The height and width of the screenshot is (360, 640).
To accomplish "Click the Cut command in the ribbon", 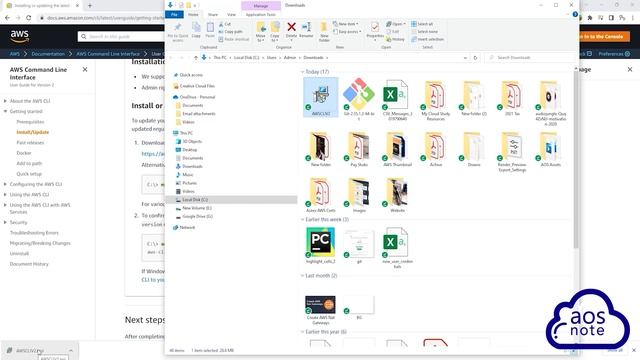I will (225, 24).
